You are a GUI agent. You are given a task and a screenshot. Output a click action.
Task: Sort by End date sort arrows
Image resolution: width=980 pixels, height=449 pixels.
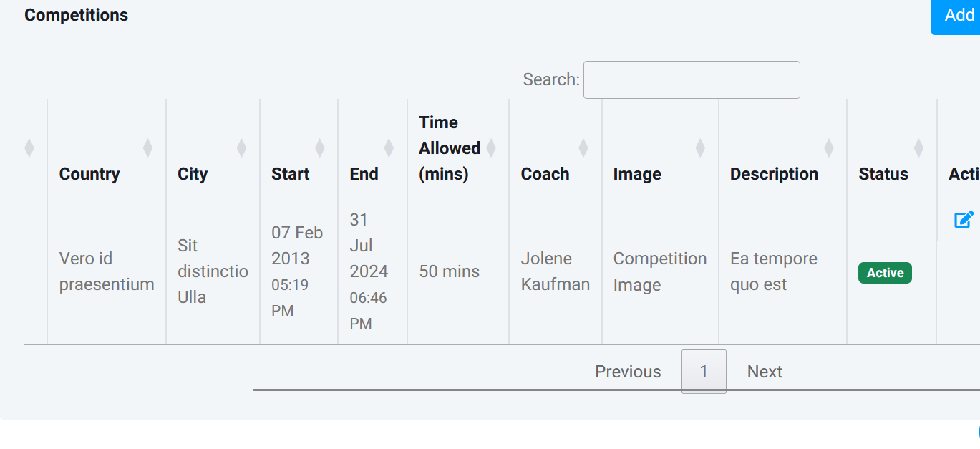click(389, 148)
